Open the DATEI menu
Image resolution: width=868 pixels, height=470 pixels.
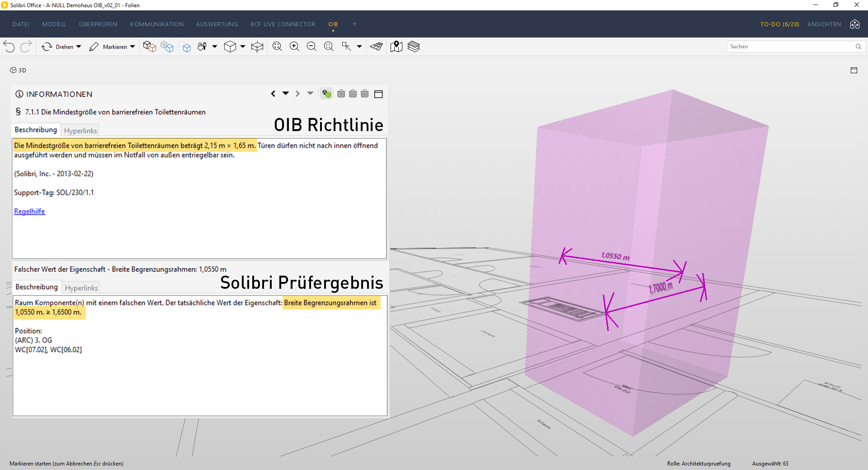point(21,24)
